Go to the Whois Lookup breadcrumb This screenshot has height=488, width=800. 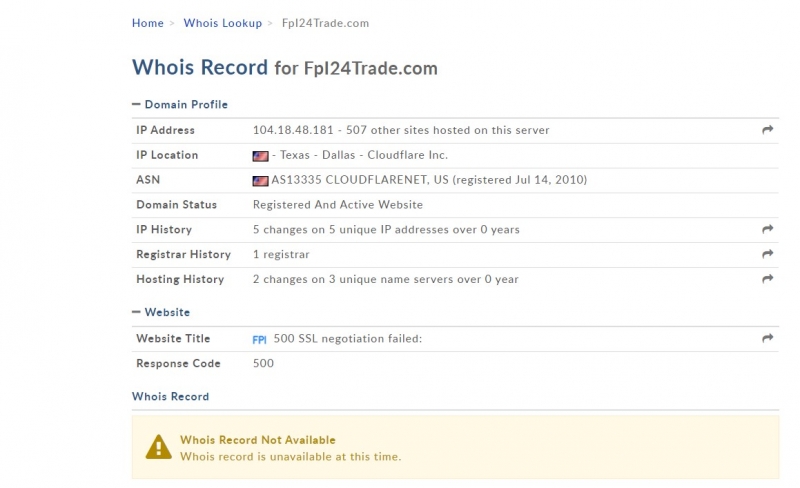click(222, 23)
